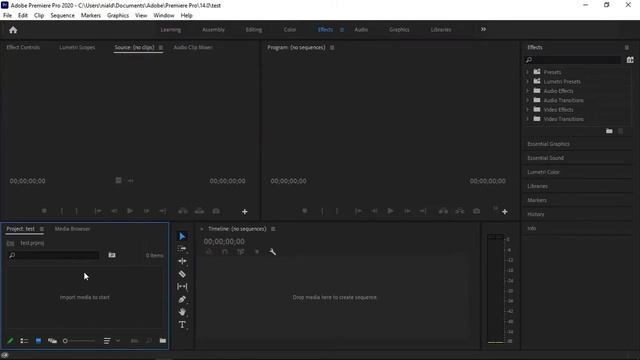640x360 pixels.
Task: Open the Window menu
Action: click(x=164, y=16)
